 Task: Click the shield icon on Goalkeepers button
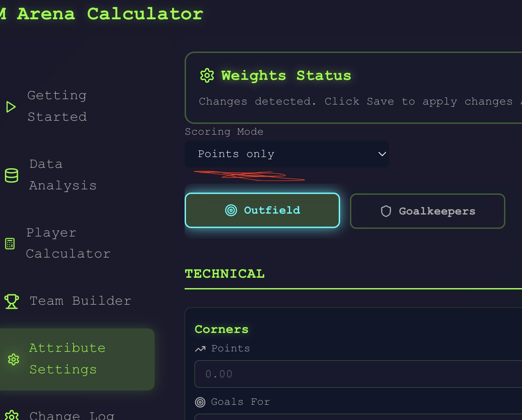tap(386, 211)
